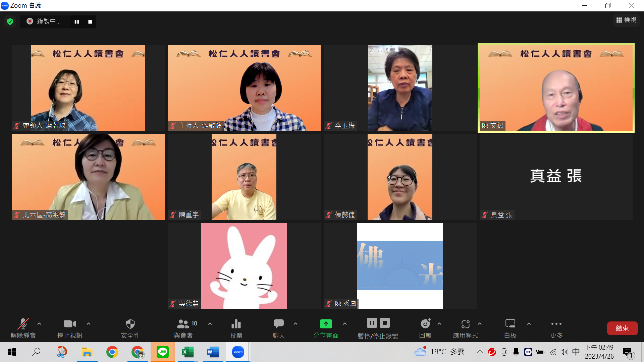
Task: Expand video options arrow beside camera
Action: pos(89,324)
